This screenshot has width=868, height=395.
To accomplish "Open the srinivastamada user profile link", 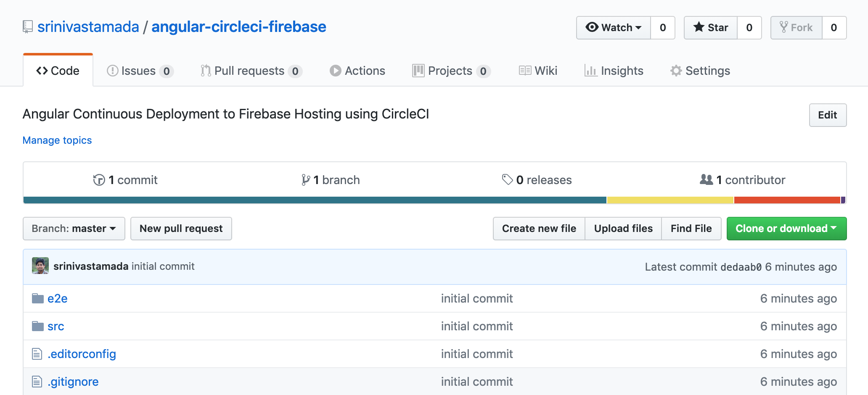I will [x=88, y=27].
